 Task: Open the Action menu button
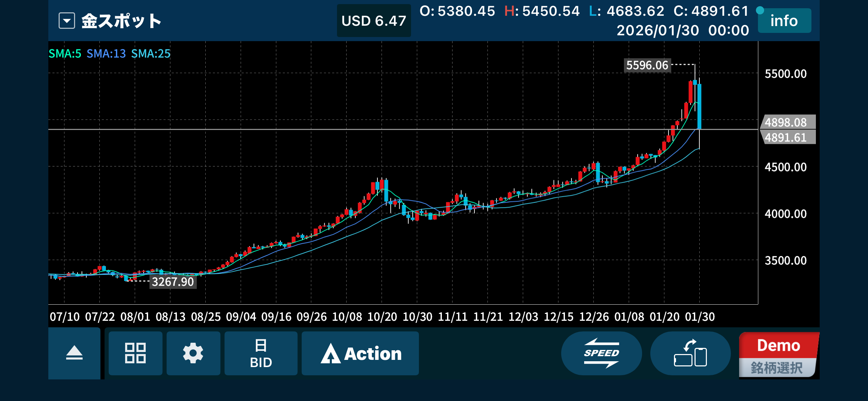360,353
